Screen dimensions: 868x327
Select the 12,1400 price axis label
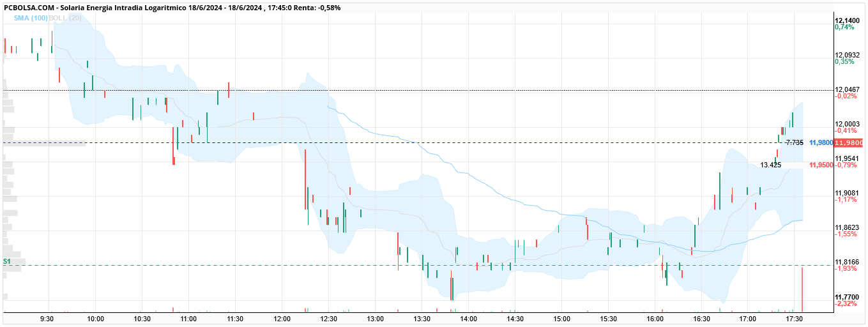847,20
